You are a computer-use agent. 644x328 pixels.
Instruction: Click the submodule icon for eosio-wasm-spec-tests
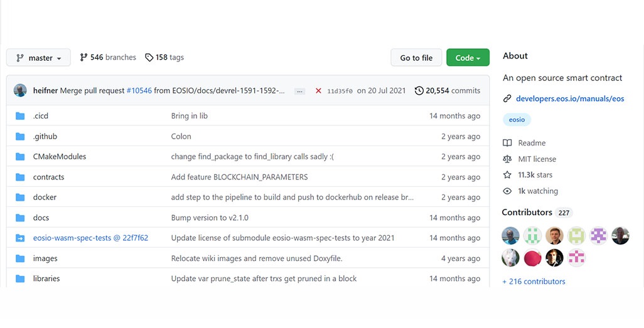20,238
